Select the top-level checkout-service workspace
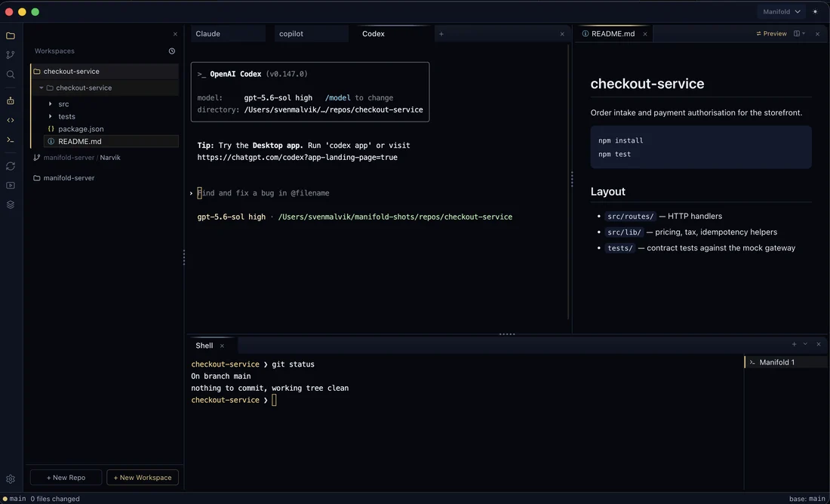Image resolution: width=830 pixels, height=504 pixels. pos(105,72)
